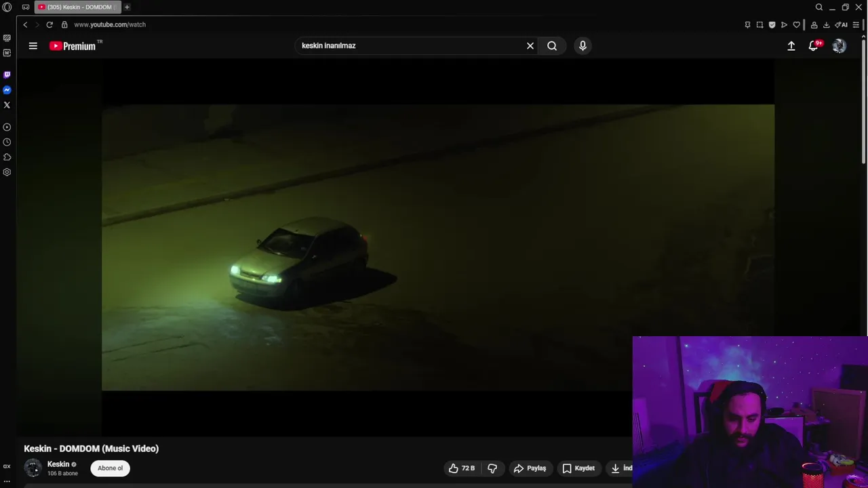Open the AI assistant button in toolbar
868x488 pixels.
842,25
